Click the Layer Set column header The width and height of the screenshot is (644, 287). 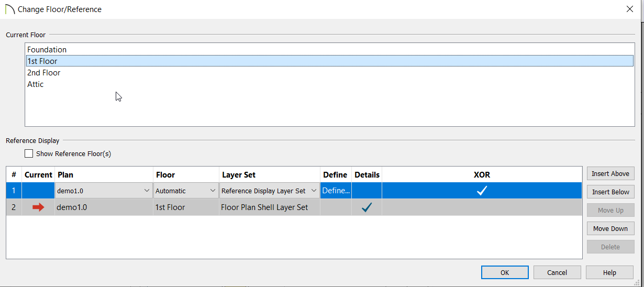[x=269, y=175]
